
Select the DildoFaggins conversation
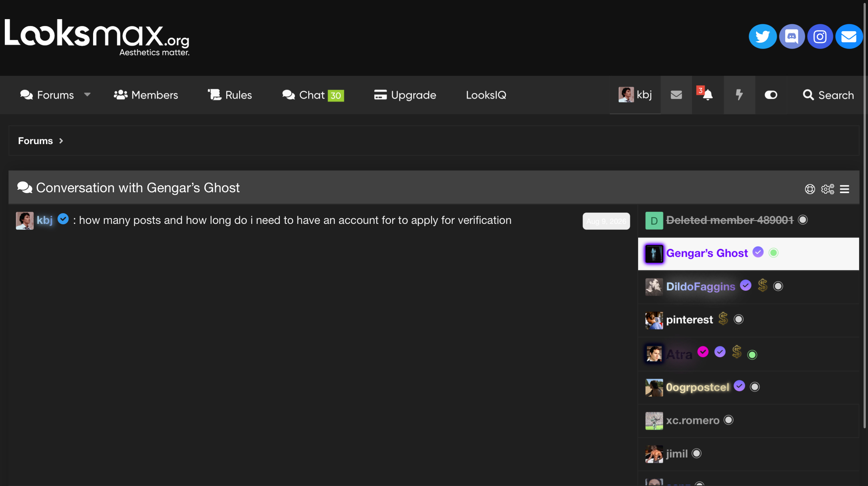(x=748, y=287)
